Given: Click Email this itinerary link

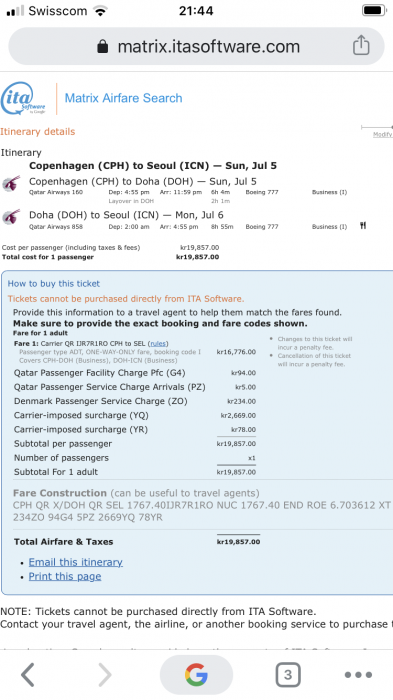Looking at the screenshot, I should pos(75,562).
